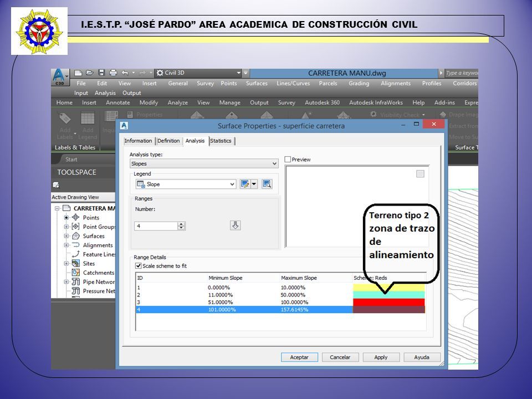Open the Surfaces menu in the menu bar
This screenshot has width=532, height=399.
click(257, 83)
